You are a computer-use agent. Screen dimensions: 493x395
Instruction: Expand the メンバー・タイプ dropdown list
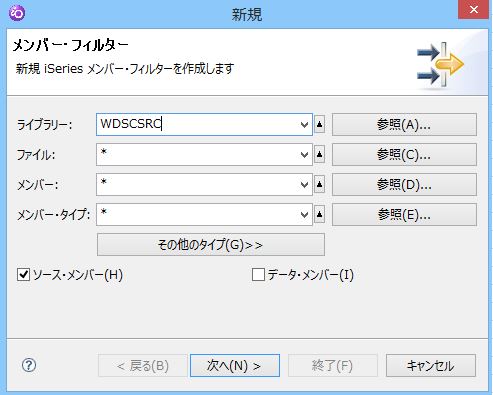click(x=304, y=215)
